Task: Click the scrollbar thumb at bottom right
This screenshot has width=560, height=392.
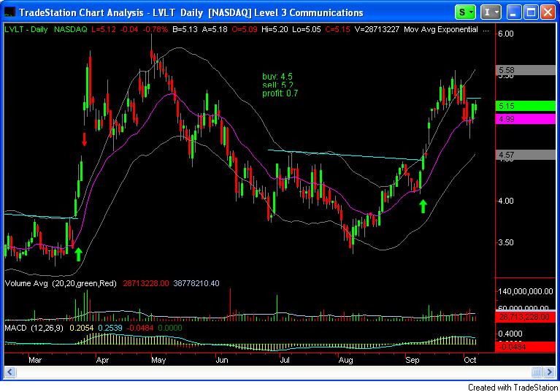Action: [x=537, y=372]
